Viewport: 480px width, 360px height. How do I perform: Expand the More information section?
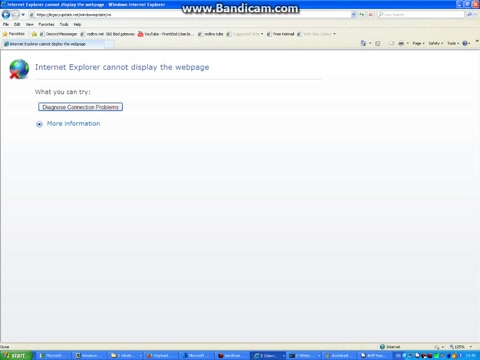(x=68, y=124)
